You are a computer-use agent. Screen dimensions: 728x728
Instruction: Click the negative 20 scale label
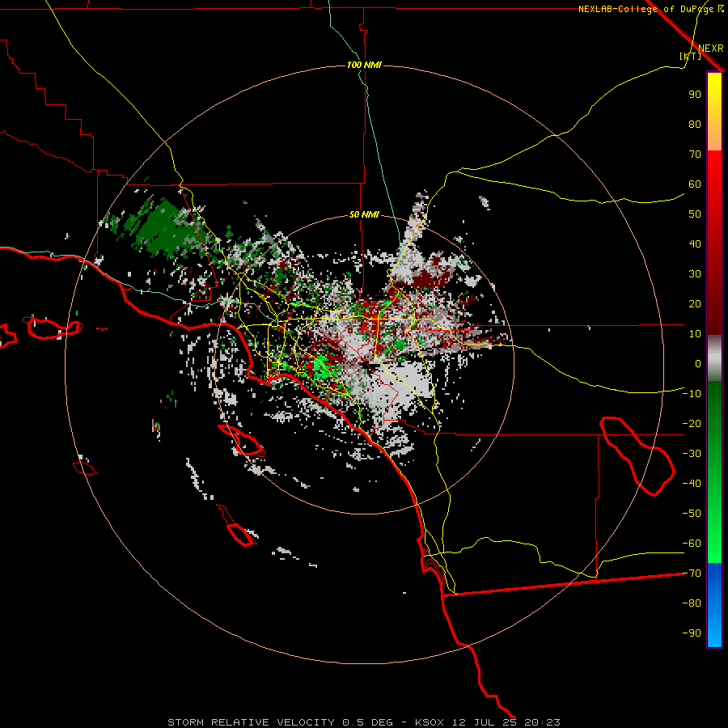(x=692, y=424)
